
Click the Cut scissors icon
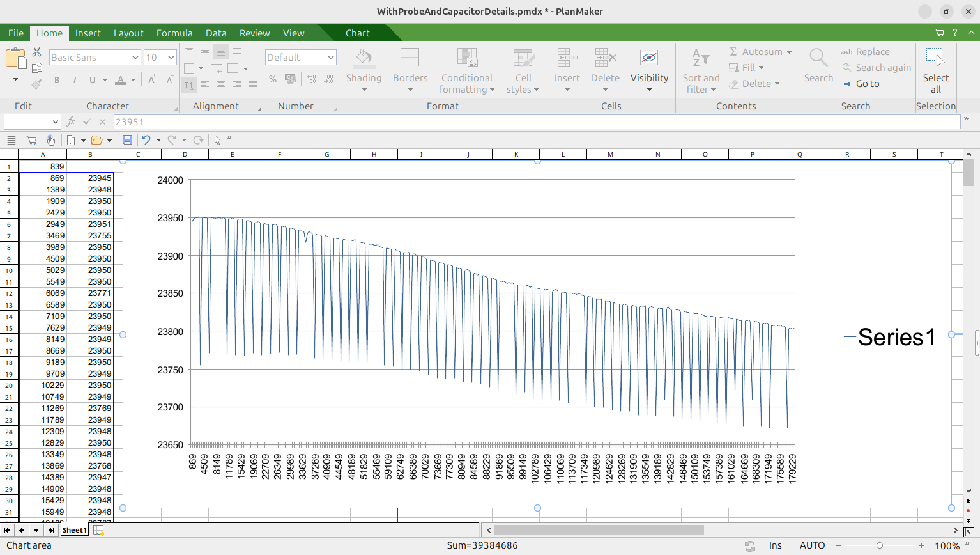[37, 52]
